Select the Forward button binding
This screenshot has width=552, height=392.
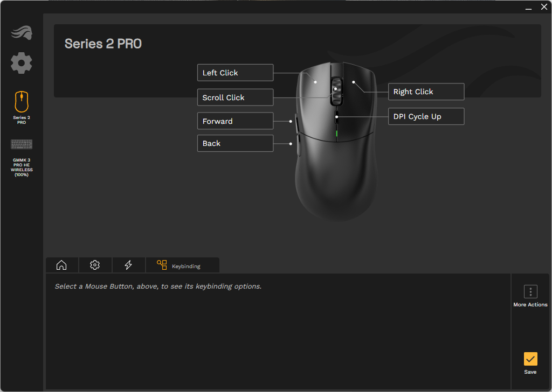coord(235,121)
